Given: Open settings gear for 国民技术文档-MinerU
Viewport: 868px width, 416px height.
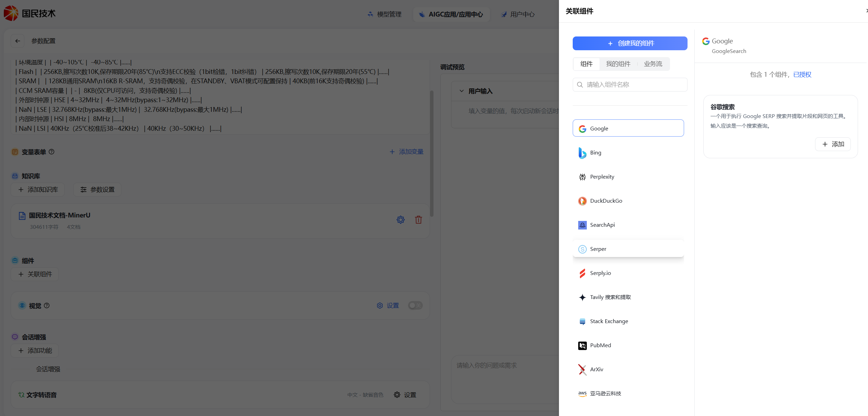Looking at the screenshot, I should [400, 220].
